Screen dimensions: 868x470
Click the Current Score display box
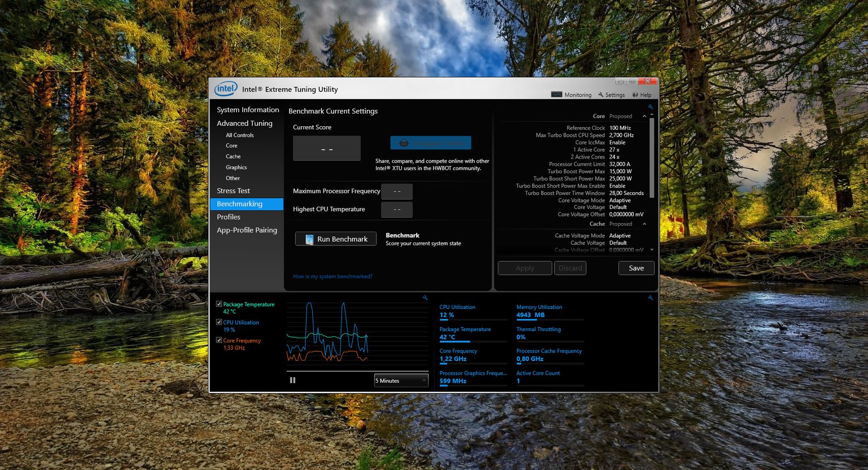327,148
